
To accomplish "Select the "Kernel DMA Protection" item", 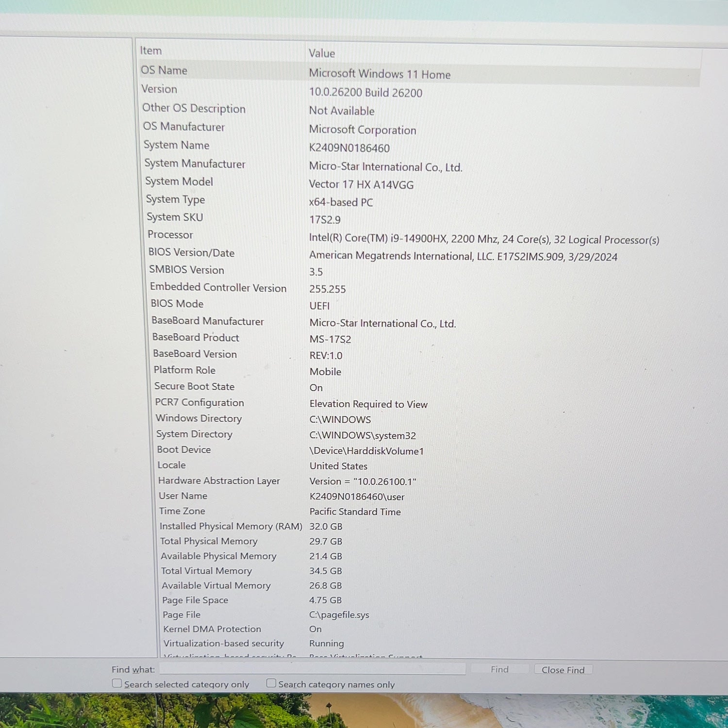I will tap(212, 629).
